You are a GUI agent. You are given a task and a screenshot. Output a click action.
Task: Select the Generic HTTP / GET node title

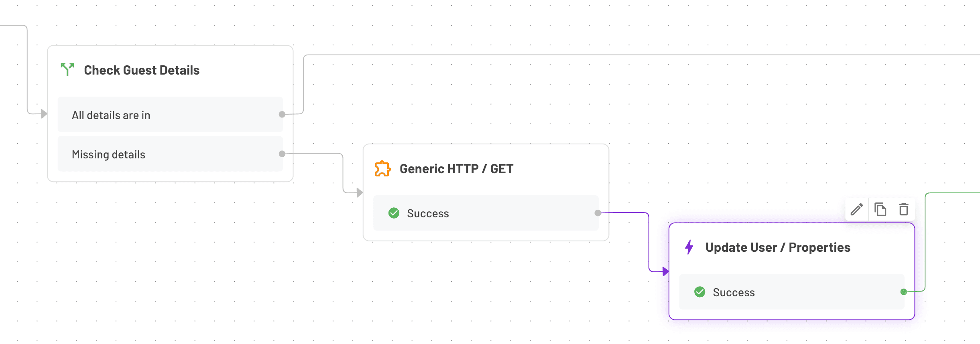[456, 168]
